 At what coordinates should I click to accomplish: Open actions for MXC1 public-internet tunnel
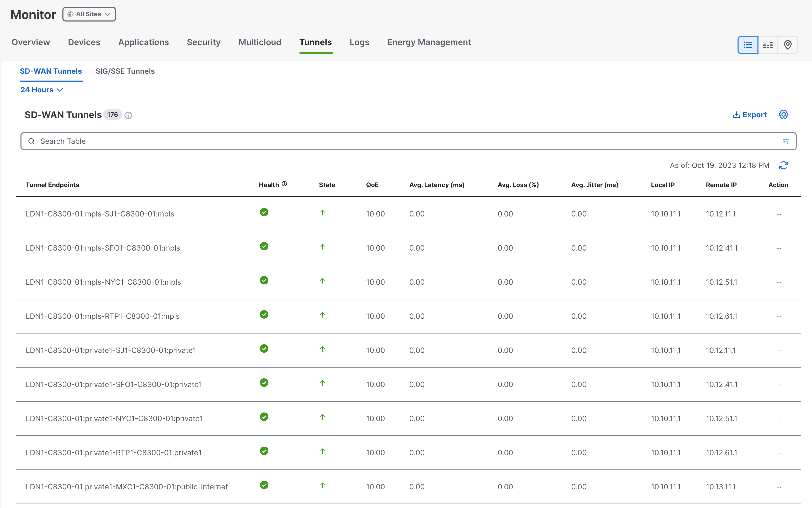[779, 487]
